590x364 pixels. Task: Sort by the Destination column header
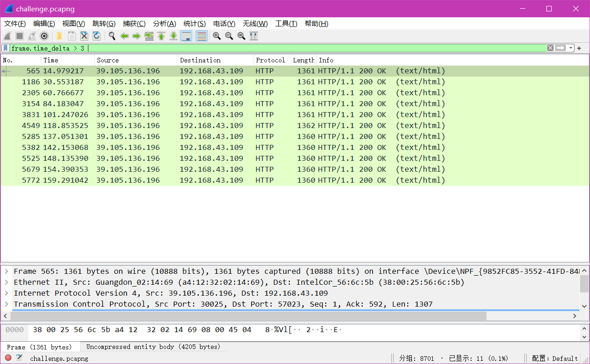[x=216, y=60]
